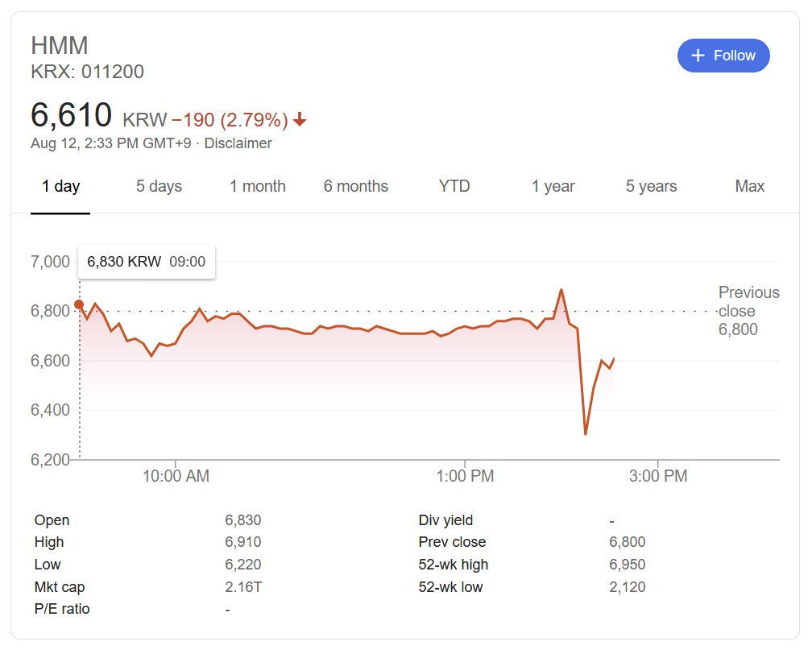Click the Follow button
The width and height of the screenshot is (812, 654).
point(723,56)
